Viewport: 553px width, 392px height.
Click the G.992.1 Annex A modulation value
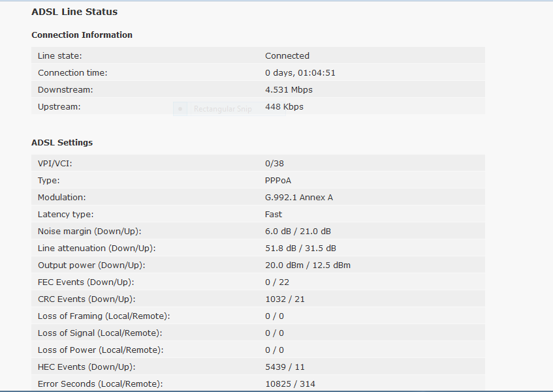(299, 197)
